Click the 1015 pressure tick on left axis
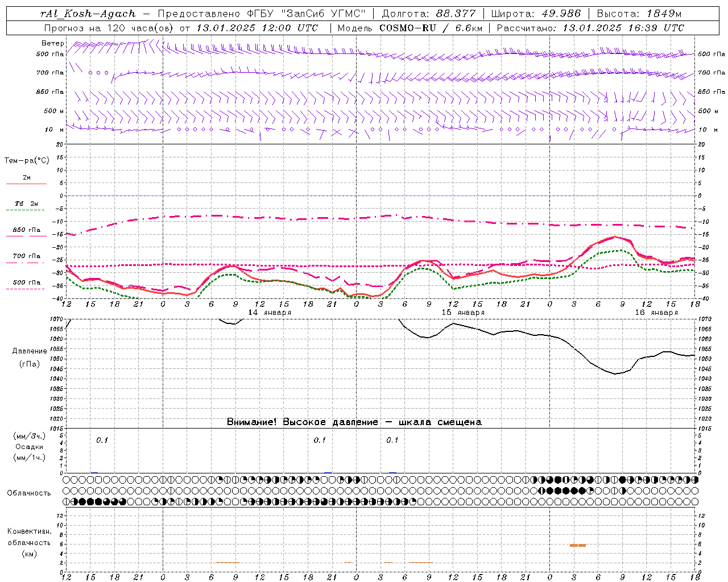The width and height of the screenshot is (728, 582). (56, 429)
